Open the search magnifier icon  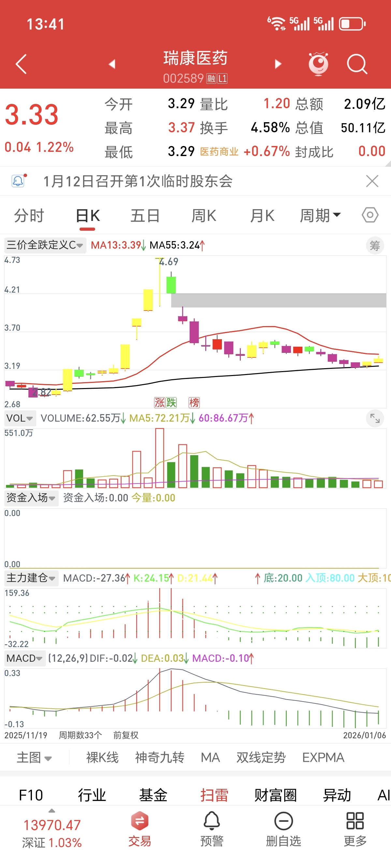coord(357,64)
